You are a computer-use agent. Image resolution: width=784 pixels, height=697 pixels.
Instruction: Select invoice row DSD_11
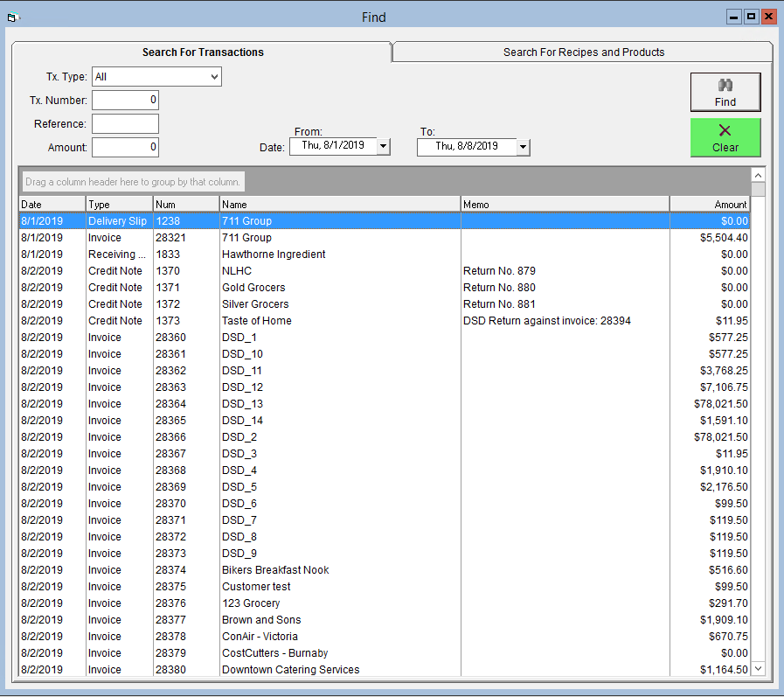pos(384,371)
